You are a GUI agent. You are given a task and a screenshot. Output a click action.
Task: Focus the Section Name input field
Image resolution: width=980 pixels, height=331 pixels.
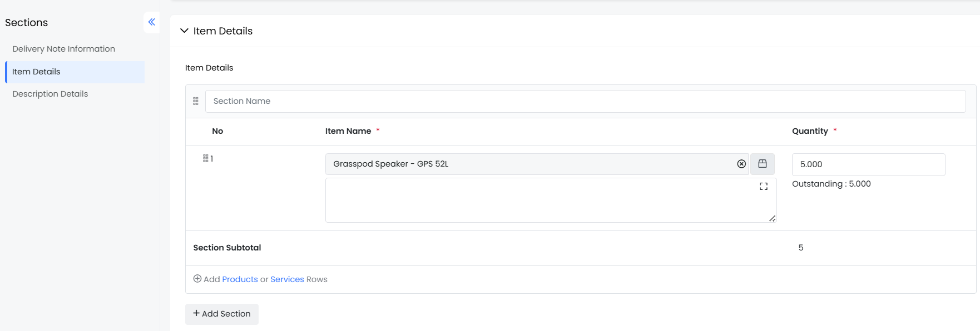[x=584, y=101]
